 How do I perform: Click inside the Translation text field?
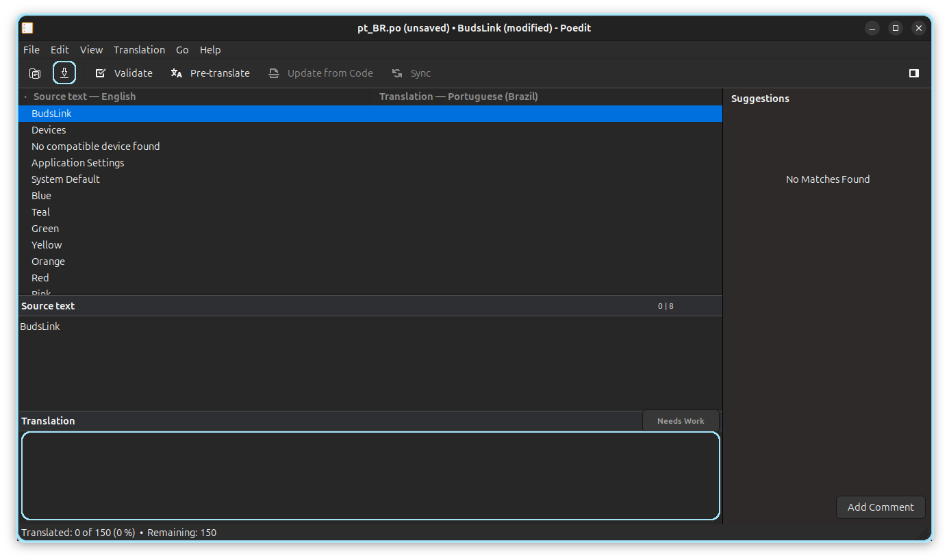tap(370, 475)
